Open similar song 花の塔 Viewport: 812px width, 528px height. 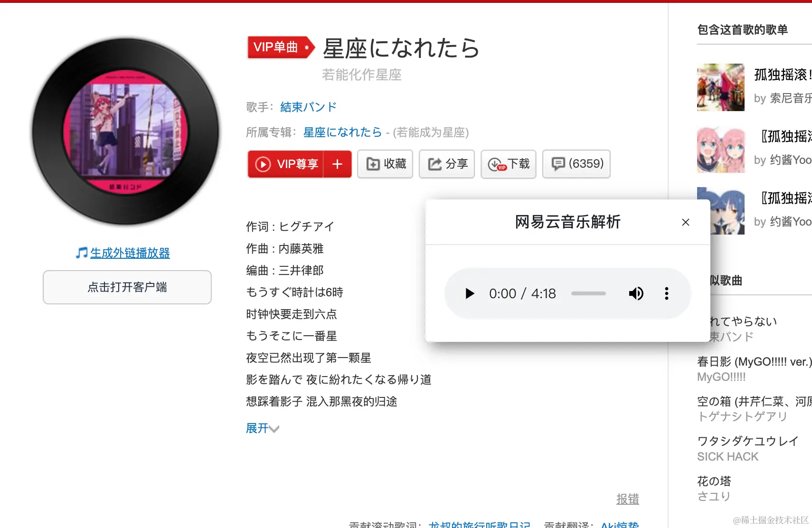tap(714, 481)
